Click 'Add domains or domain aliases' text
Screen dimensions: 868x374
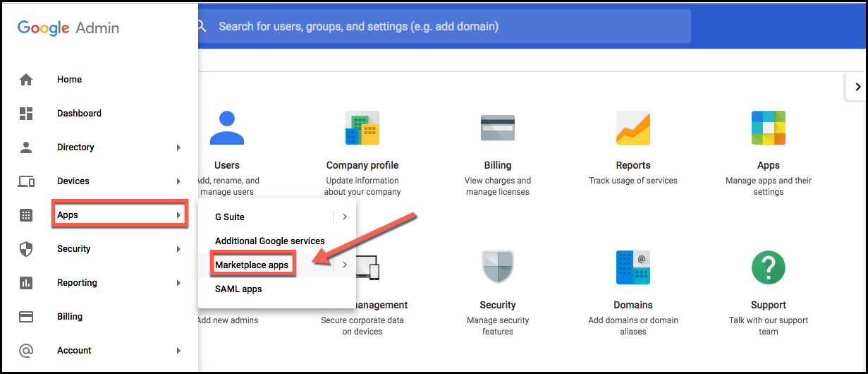(633, 326)
